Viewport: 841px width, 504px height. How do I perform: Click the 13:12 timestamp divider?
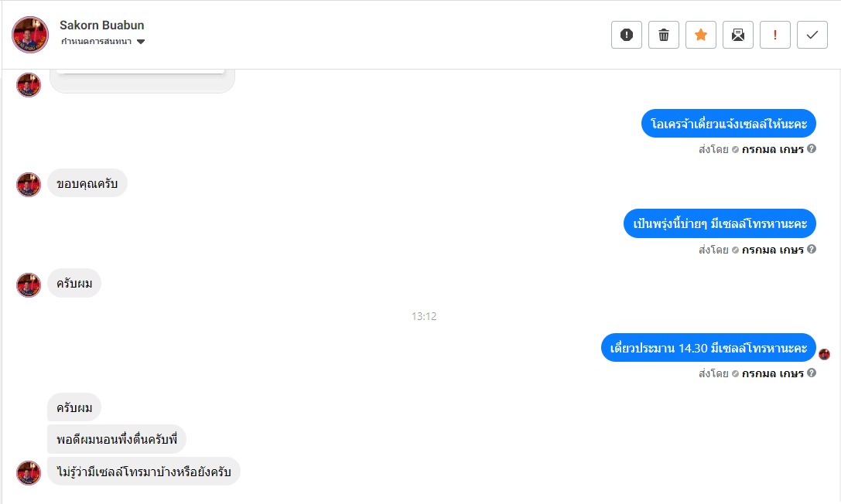[424, 316]
